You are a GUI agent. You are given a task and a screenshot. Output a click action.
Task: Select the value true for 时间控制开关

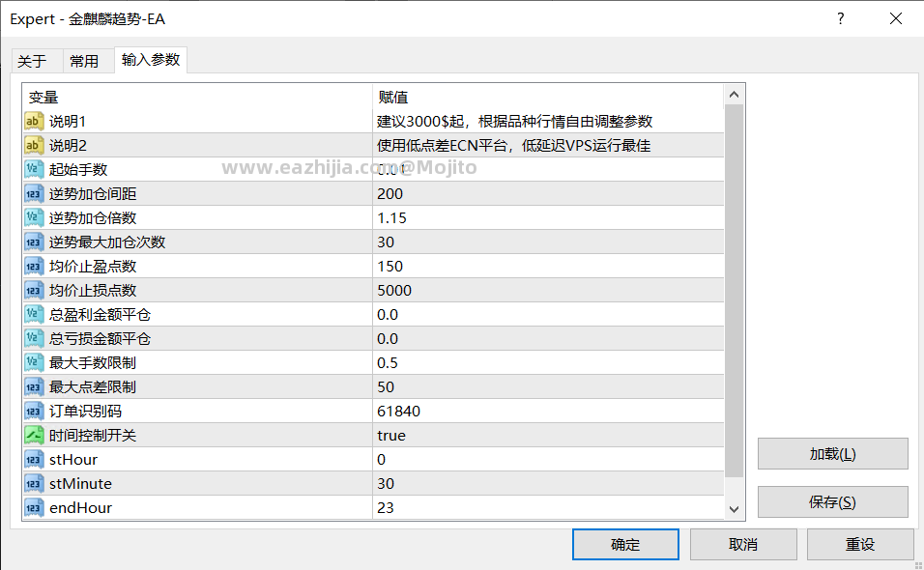coord(391,436)
